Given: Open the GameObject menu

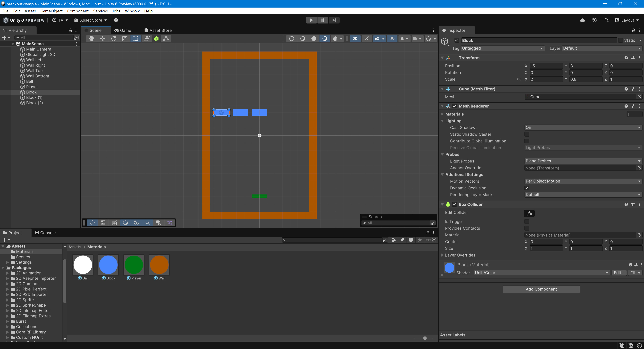Looking at the screenshot, I should click(x=51, y=11).
